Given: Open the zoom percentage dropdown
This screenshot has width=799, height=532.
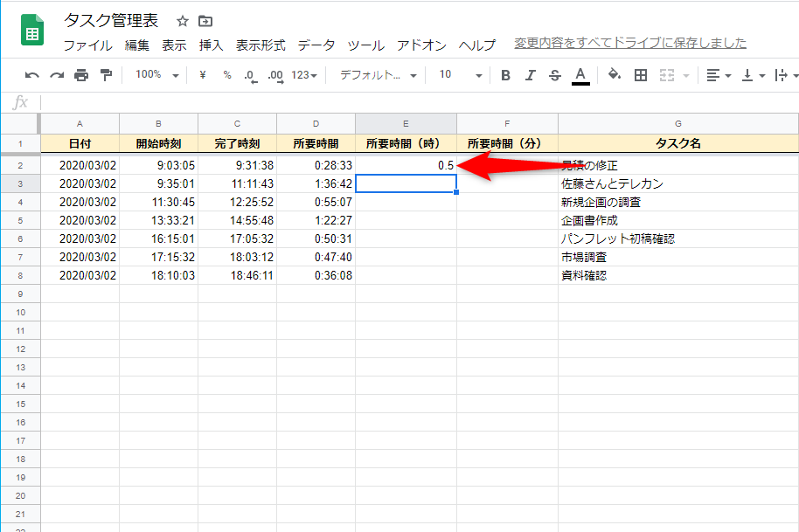Looking at the screenshot, I should 155,75.
